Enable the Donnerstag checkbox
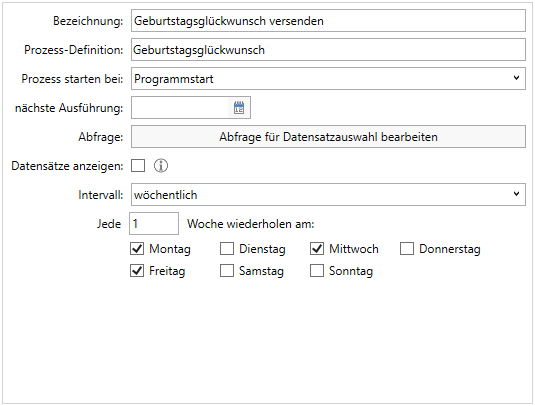Screen dimensions: 535x406 [407, 249]
